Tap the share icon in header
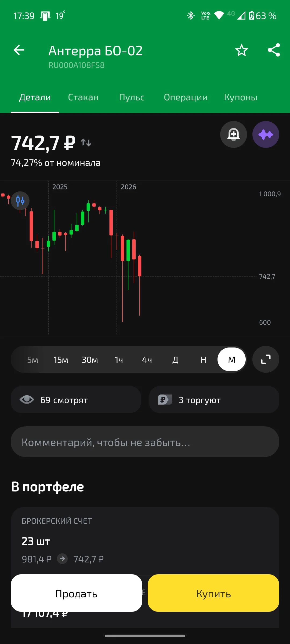The width and height of the screenshot is (290, 644). click(274, 50)
